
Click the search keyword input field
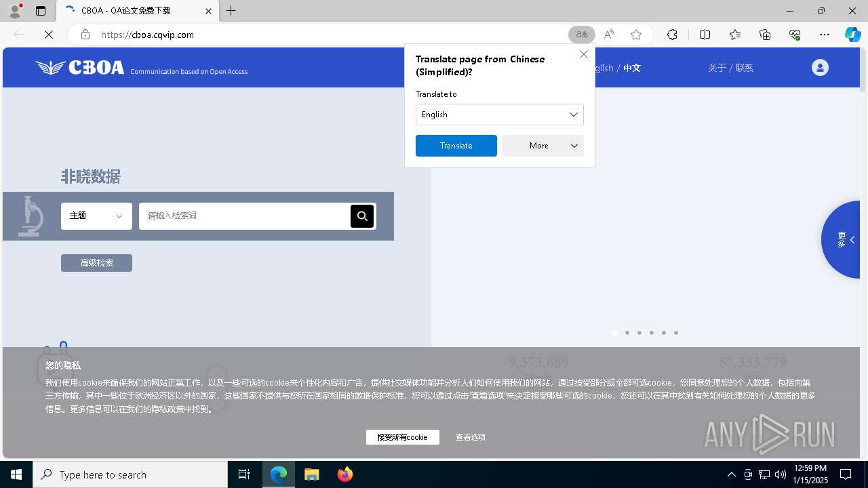[245, 216]
